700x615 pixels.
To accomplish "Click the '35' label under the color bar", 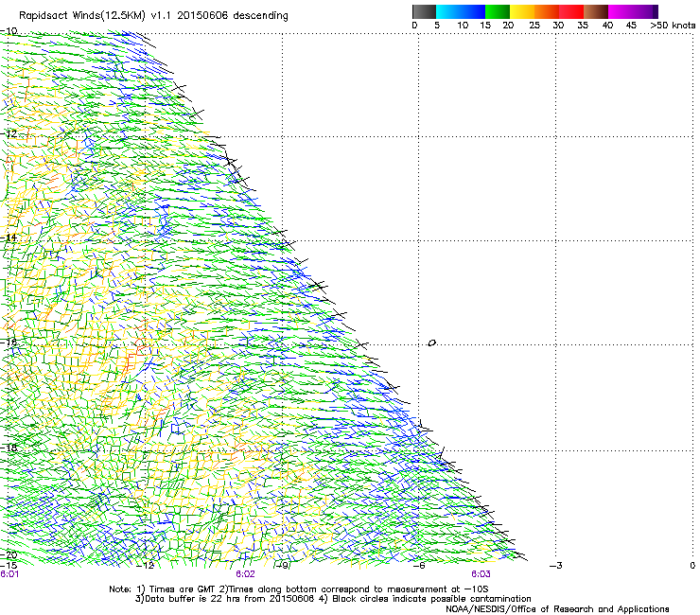I will [583, 26].
